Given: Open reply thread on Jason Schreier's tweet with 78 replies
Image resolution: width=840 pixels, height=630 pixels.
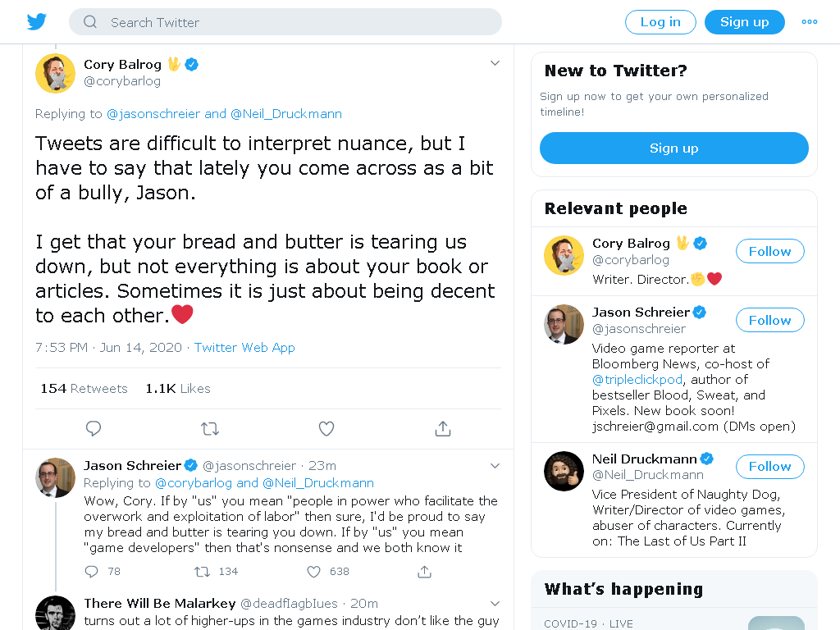Looking at the screenshot, I should 92,572.
